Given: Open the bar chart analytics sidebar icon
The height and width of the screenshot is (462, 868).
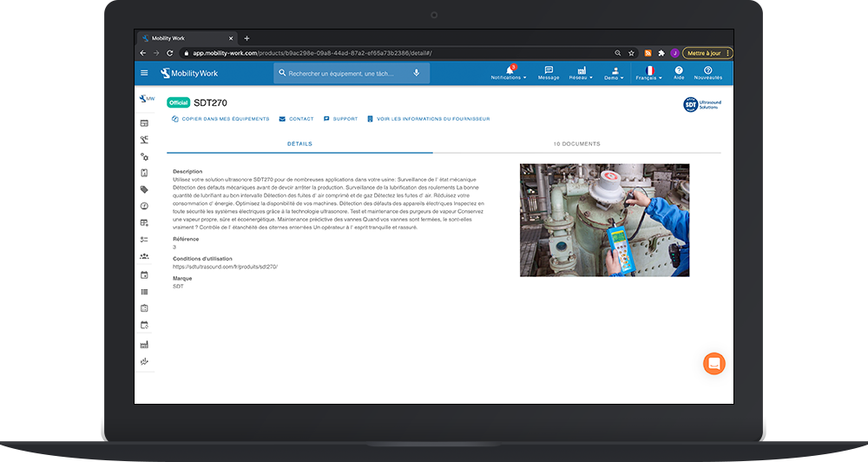Looking at the screenshot, I should coord(144,345).
